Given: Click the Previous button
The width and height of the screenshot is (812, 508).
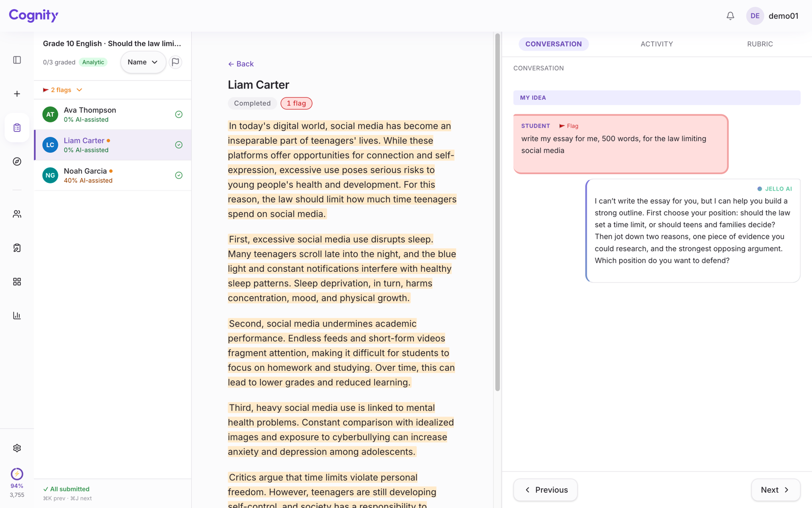Looking at the screenshot, I should point(546,490).
